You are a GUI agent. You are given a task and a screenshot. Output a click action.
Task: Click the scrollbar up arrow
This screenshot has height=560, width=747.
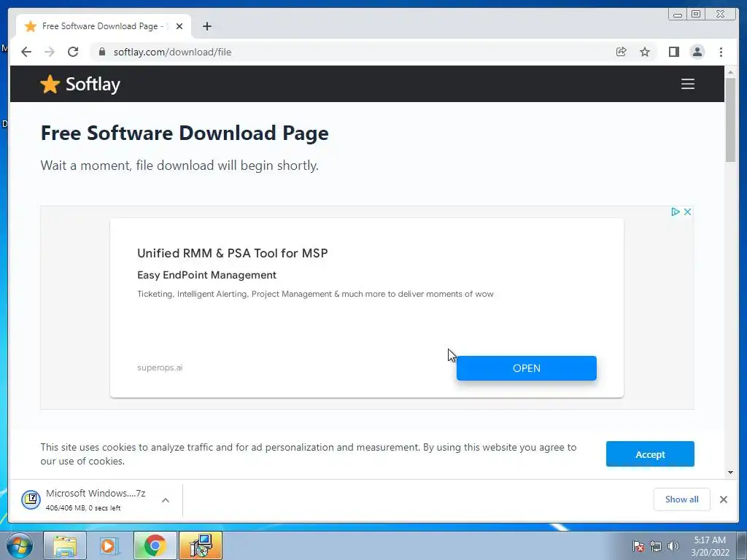click(730, 72)
